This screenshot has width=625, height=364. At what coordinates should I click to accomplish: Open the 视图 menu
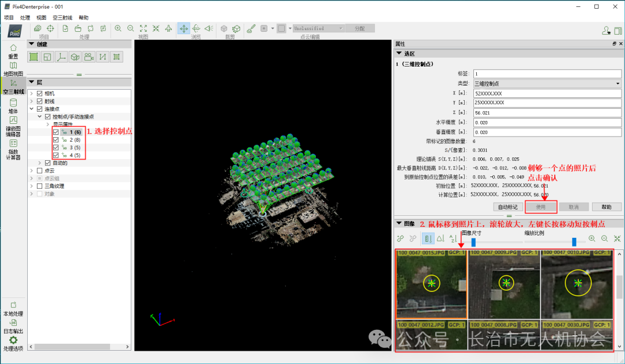42,17
